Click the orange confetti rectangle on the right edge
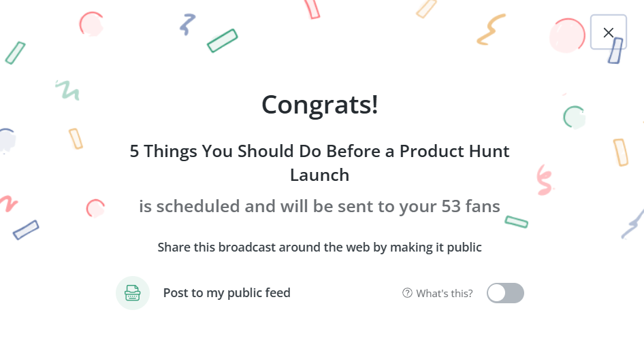 [620, 152]
